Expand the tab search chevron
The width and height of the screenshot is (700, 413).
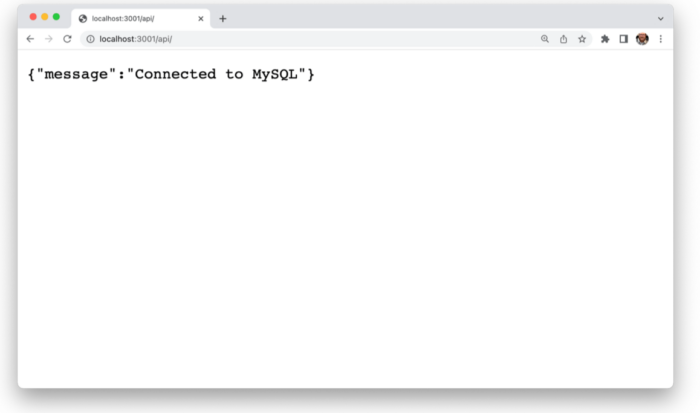[661, 19]
